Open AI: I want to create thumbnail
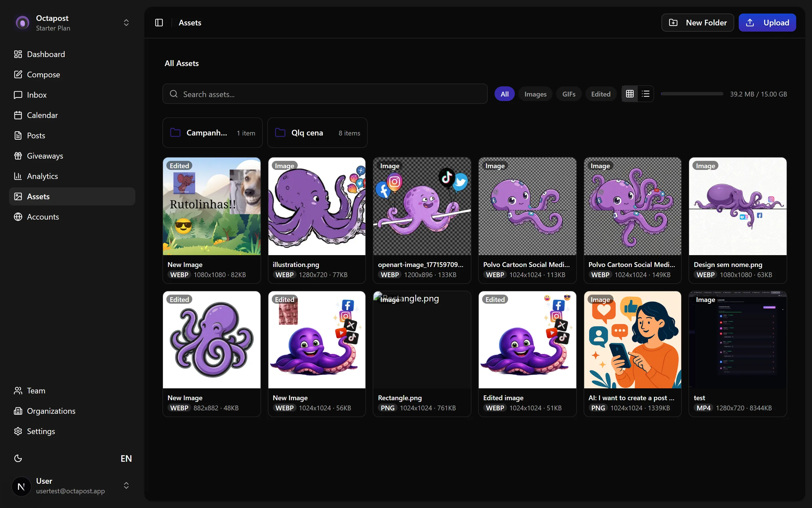812x508 pixels. (632, 340)
